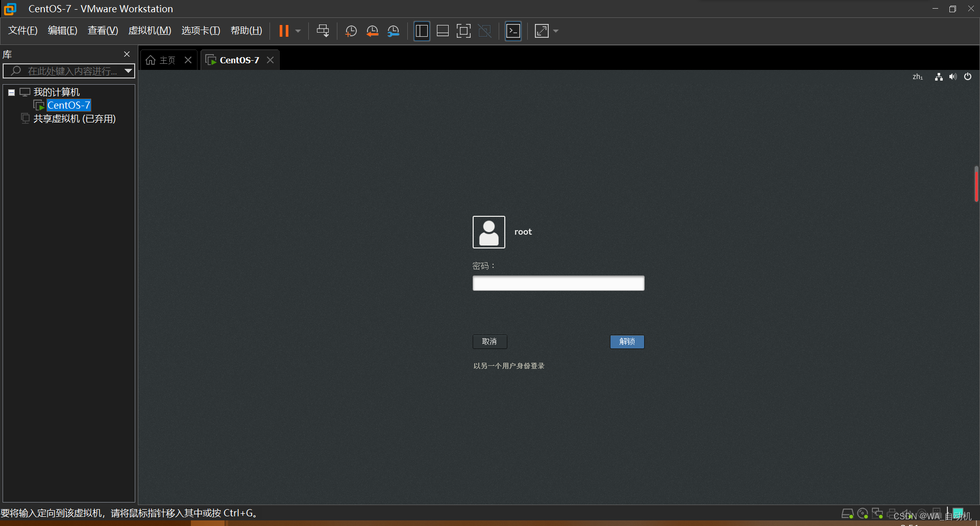Open the guest network status icon

(x=939, y=77)
